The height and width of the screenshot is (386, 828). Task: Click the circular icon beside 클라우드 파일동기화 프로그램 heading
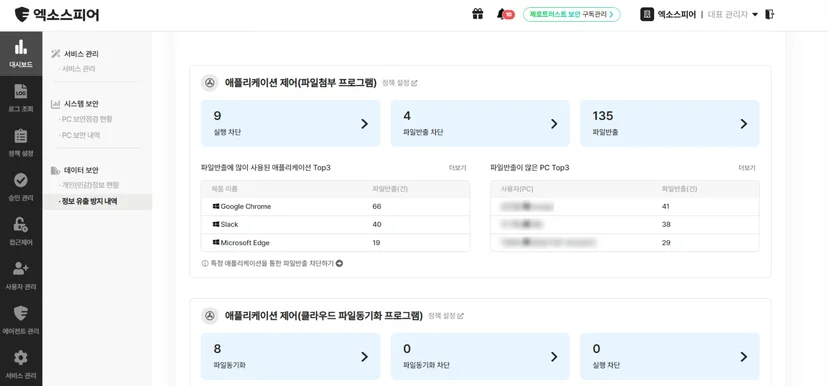click(210, 316)
